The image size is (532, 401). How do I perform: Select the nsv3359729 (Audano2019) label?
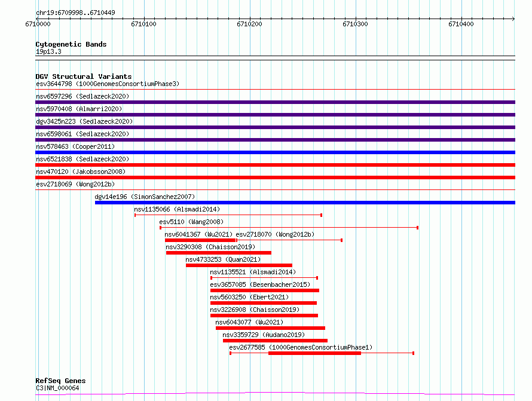click(x=264, y=335)
